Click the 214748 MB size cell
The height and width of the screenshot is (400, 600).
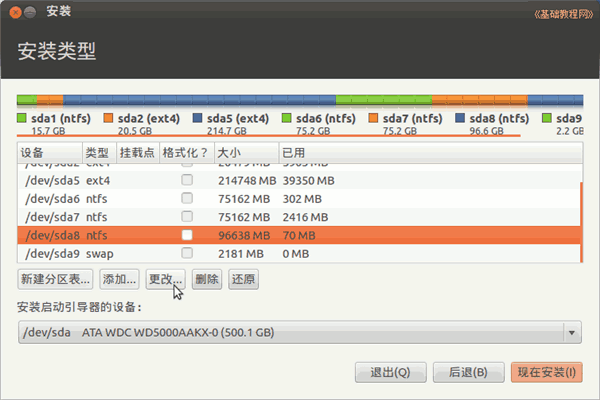point(247,181)
